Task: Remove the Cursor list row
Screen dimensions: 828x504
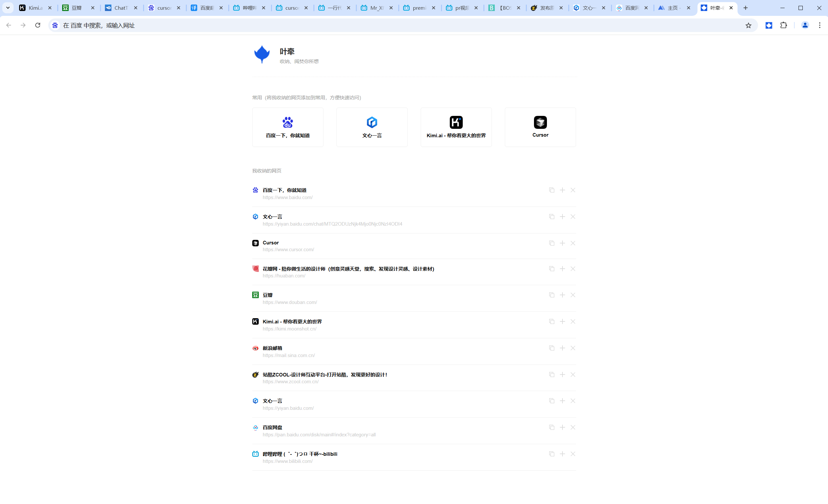Action: pos(573,243)
